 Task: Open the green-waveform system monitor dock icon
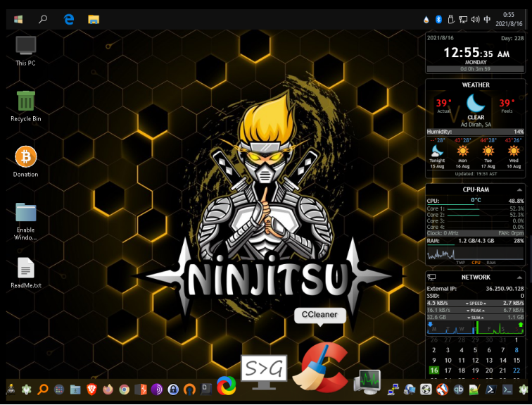point(367,382)
